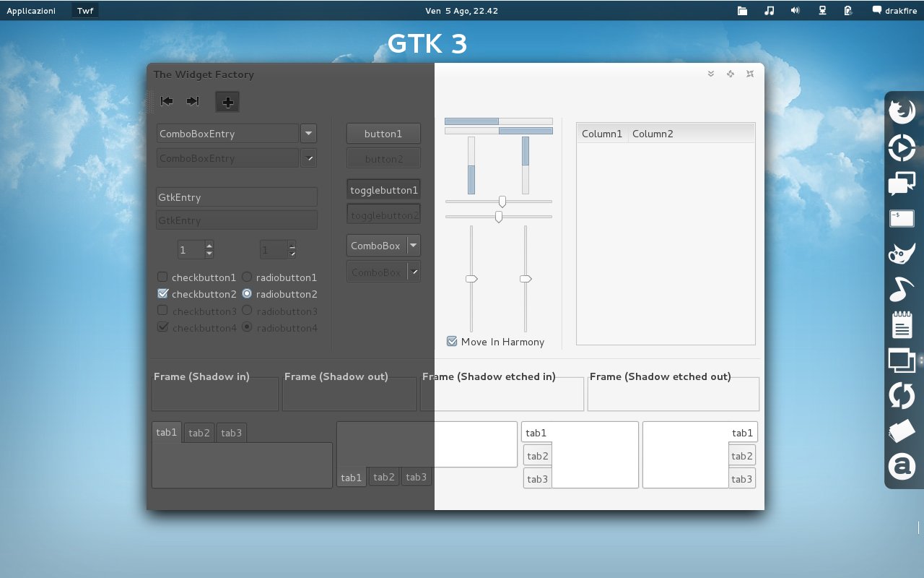Open the volume speaker indicator
The width and height of the screenshot is (924, 578).
795,11
